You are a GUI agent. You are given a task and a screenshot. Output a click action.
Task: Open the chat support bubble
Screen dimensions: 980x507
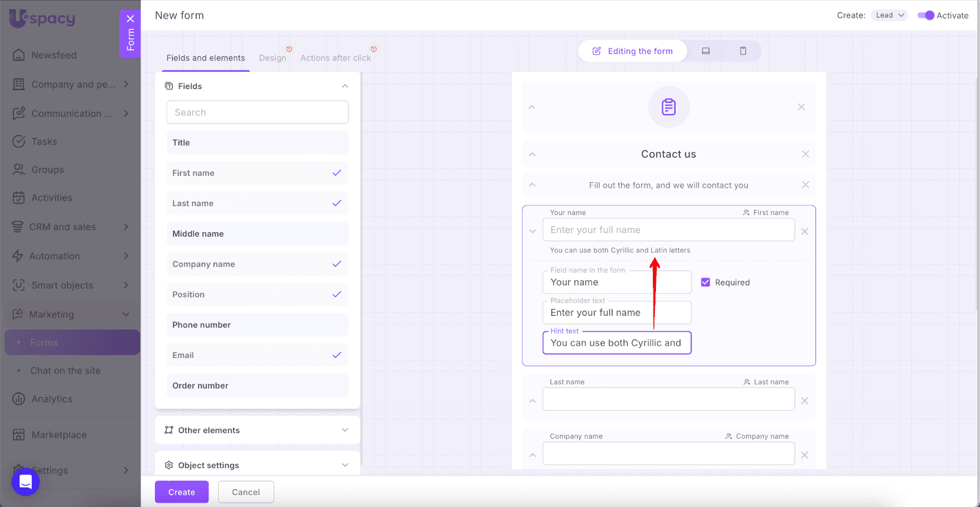[26, 481]
